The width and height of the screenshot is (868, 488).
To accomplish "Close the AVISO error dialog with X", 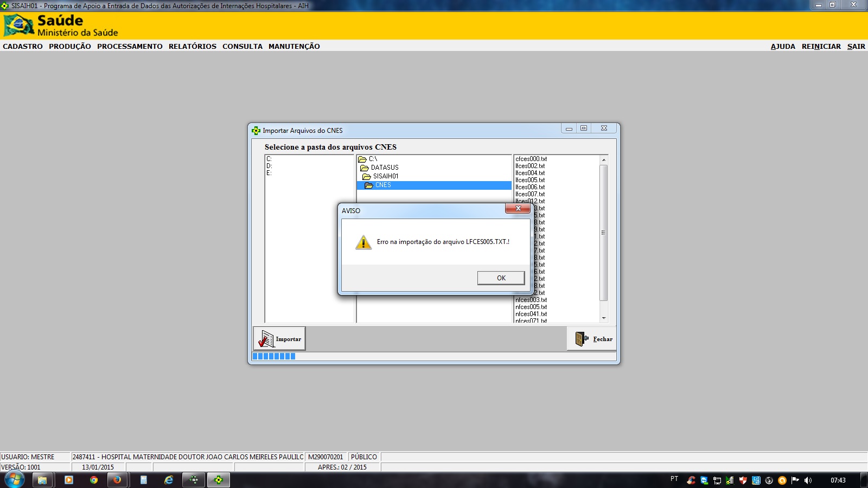I will coord(518,209).
